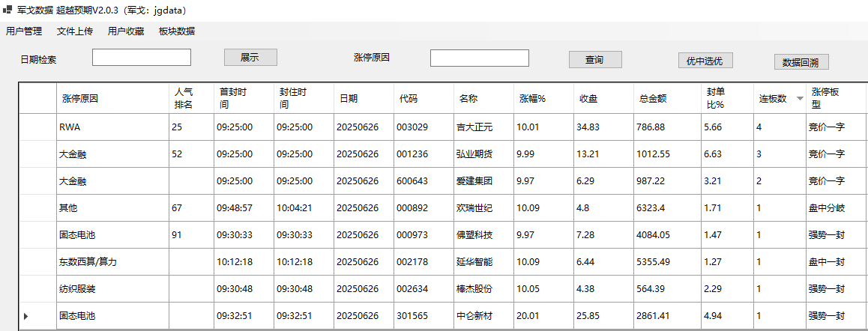Select the 爱建集团 name cell

(x=483, y=181)
